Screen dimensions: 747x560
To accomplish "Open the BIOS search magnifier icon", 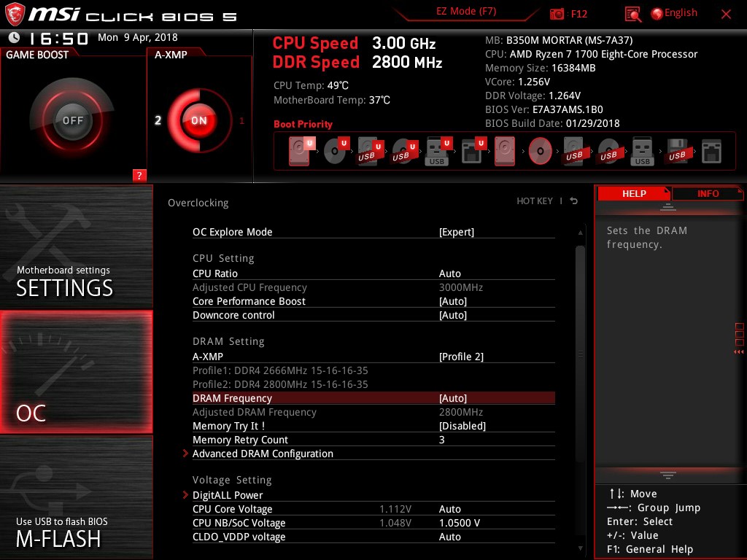I will click(632, 15).
